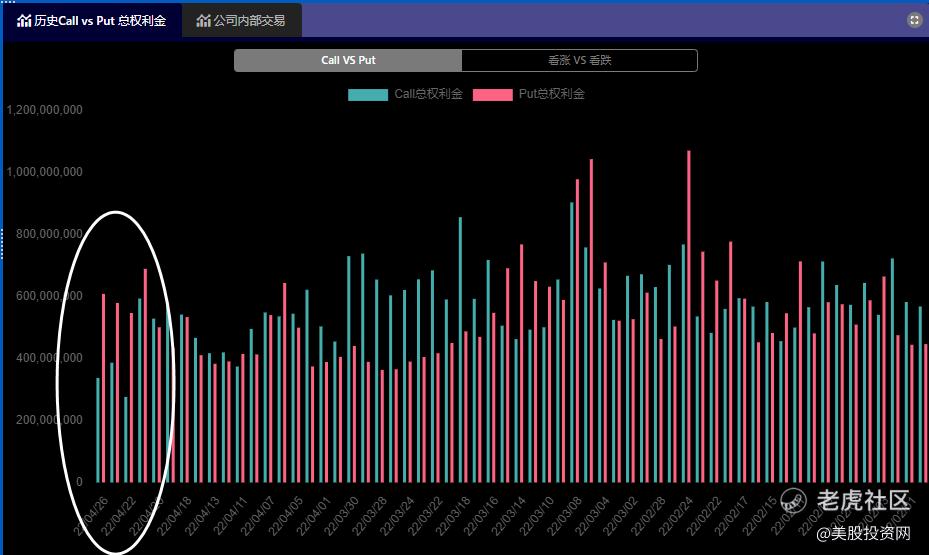The width and height of the screenshot is (929, 555).
Task: Click the 22/04/07 date label
Action: click(x=257, y=516)
